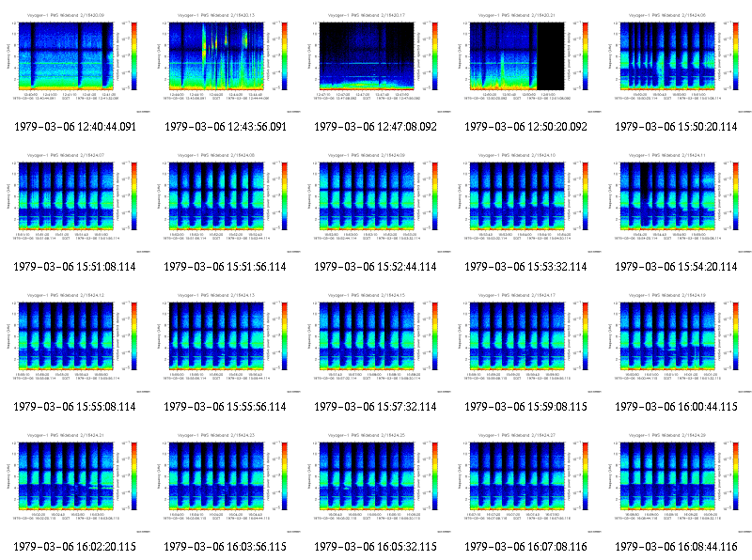
Task: Click caption text 1979-03-06 15:57:32.114
Action: (375, 407)
